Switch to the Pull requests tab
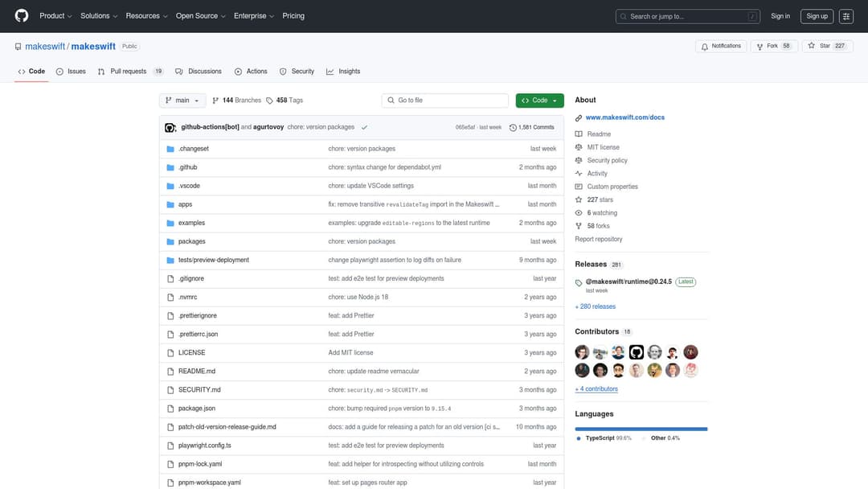The image size is (868, 489). (x=129, y=72)
